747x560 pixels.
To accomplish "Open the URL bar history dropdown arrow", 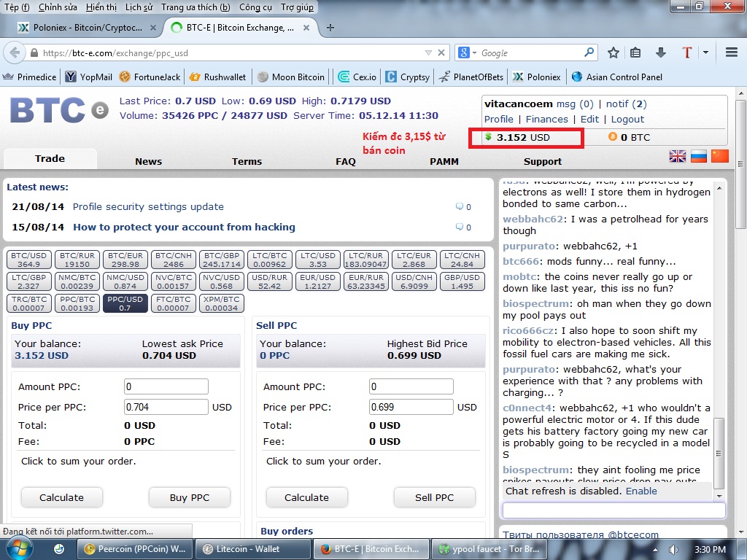I will pyautogui.click(x=427, y=52).
